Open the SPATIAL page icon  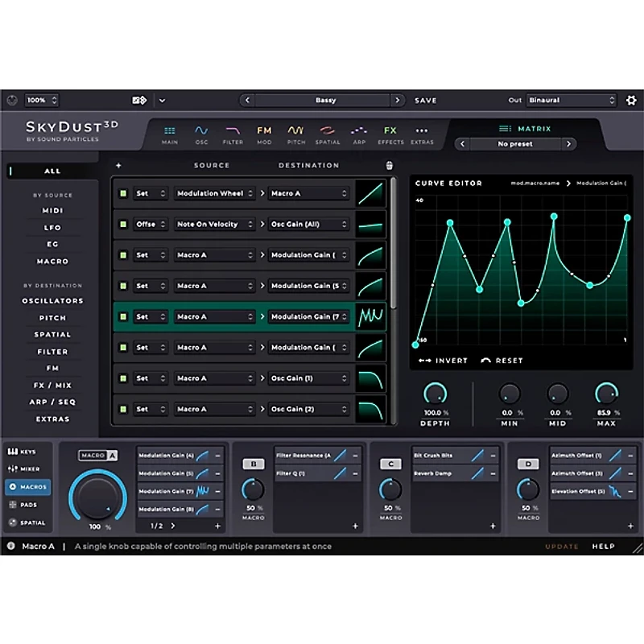[x=327, y=133]
